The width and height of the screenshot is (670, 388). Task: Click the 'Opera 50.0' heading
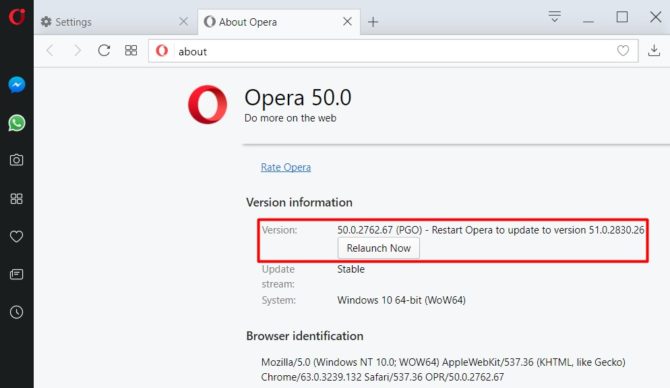point(298,97)
